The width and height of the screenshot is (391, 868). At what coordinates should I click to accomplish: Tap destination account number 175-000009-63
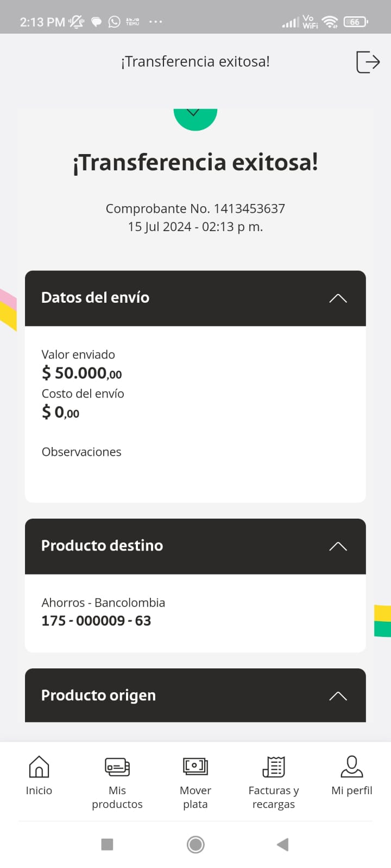click(x=97, y=621)
